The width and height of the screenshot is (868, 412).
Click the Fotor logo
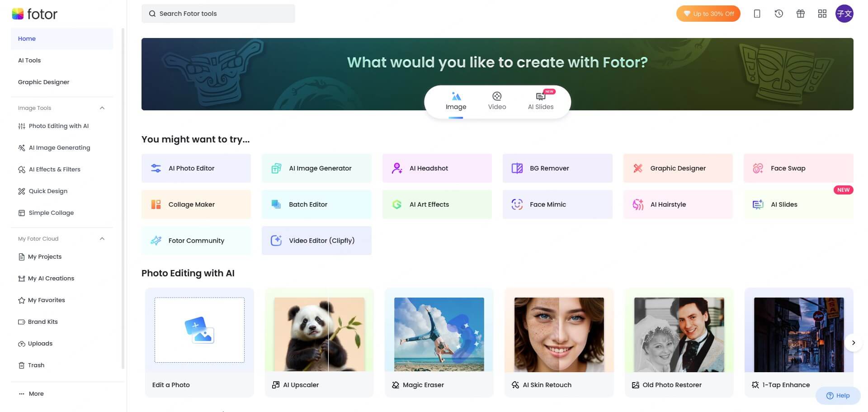[x=34, y=14]
